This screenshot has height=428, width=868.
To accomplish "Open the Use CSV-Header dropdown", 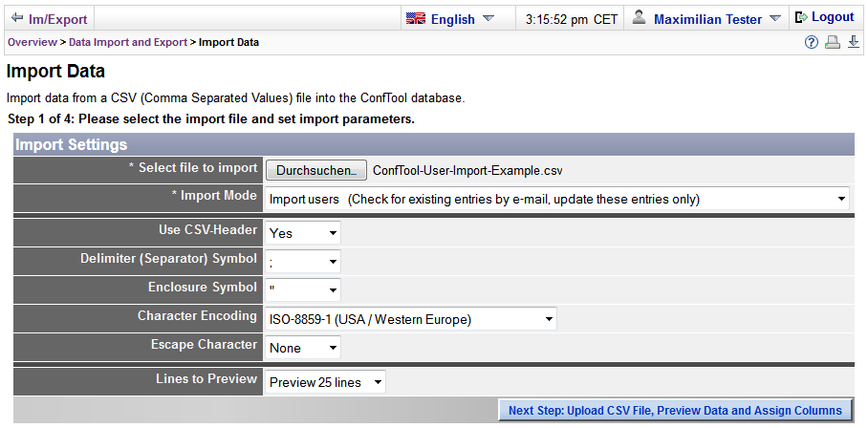I will 303,233.
